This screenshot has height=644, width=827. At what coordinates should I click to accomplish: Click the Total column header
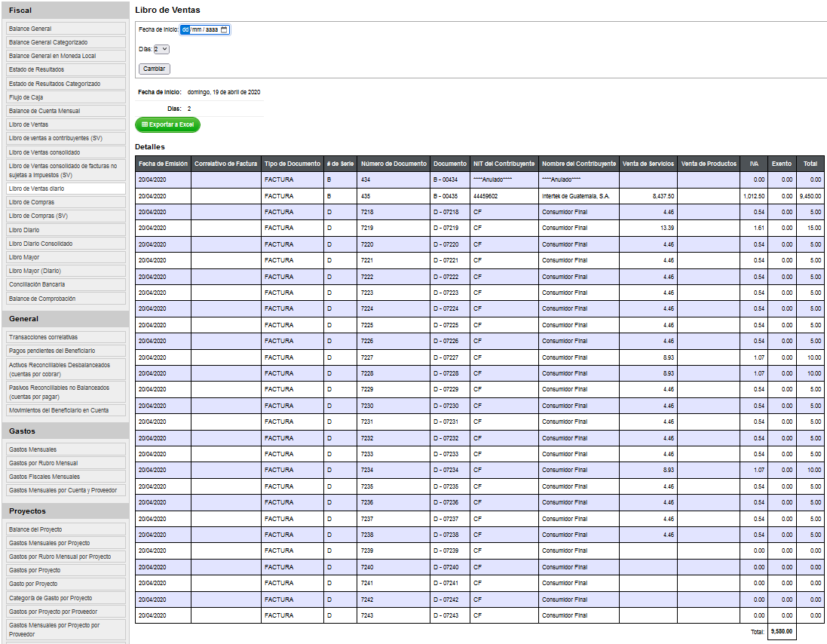coord(810,164)
